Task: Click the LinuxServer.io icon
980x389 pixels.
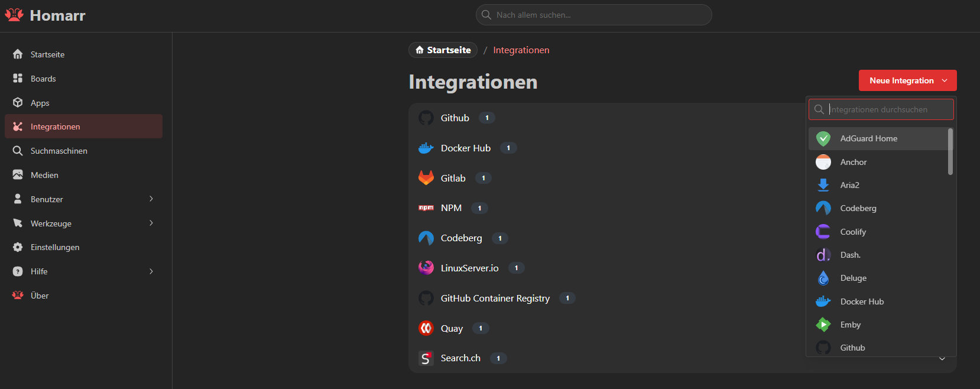Action: tap(426, 268)
